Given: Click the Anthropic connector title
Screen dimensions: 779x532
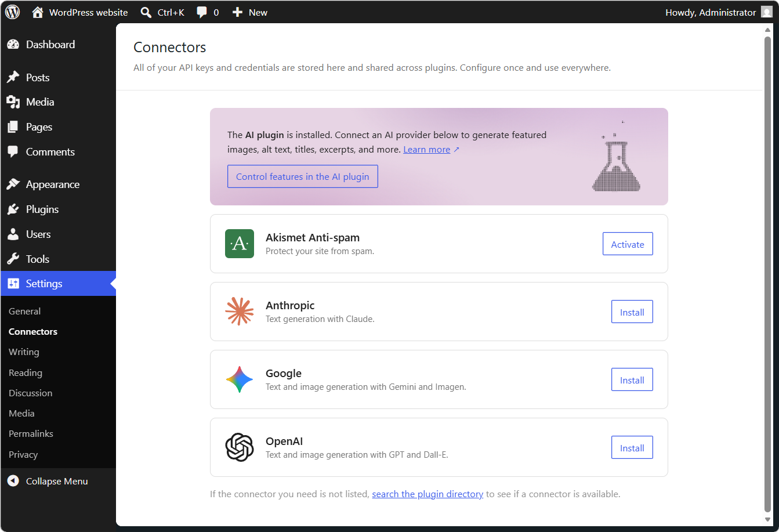Looking at the screenshot, I should pos(290,305).
